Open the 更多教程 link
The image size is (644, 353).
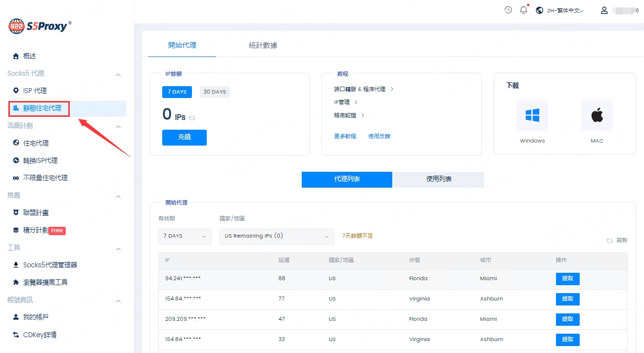(345, 136)
